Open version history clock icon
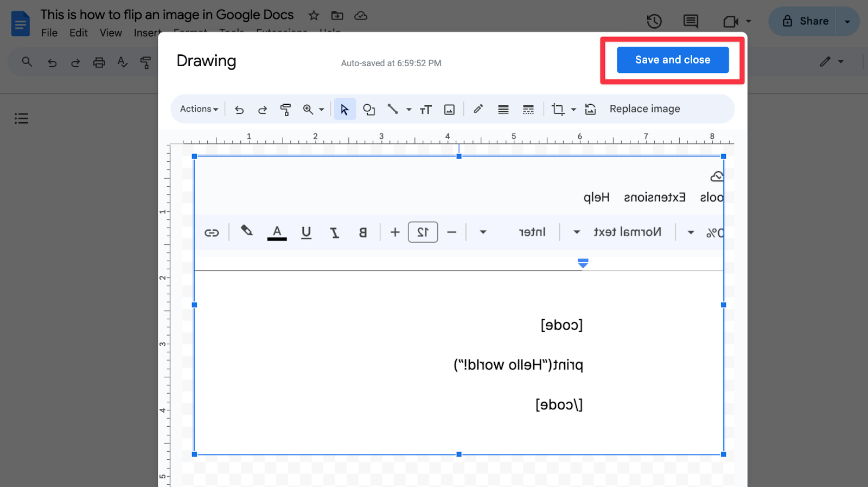Image resolution: width=868 pixels, height=487 pixels. click(x=654, y=21)
